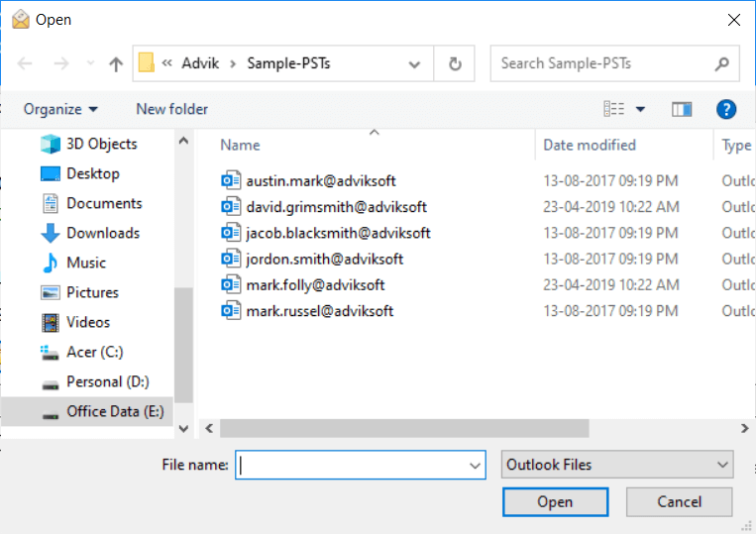
Task: Create a New folder
Action: [x=171, y=109]
